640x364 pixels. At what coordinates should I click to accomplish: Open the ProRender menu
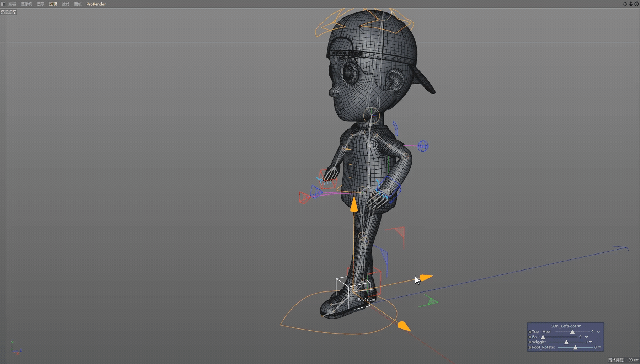96,4
